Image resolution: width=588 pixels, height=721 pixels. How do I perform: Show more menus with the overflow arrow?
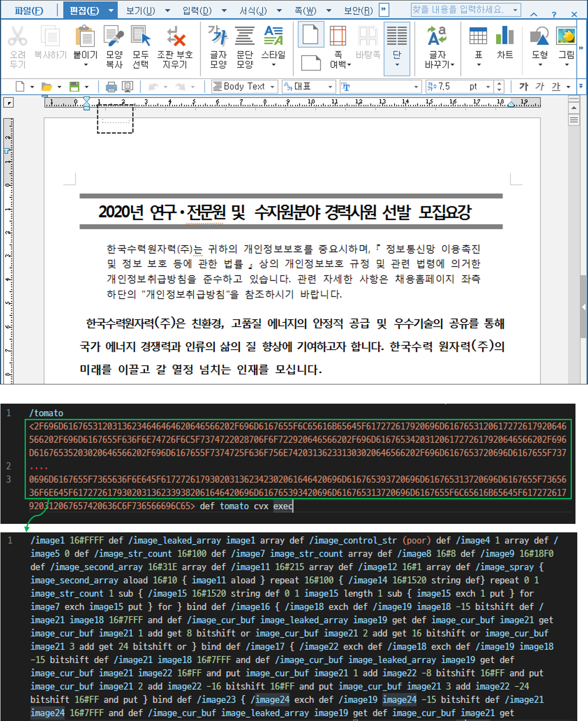point(384,9)
